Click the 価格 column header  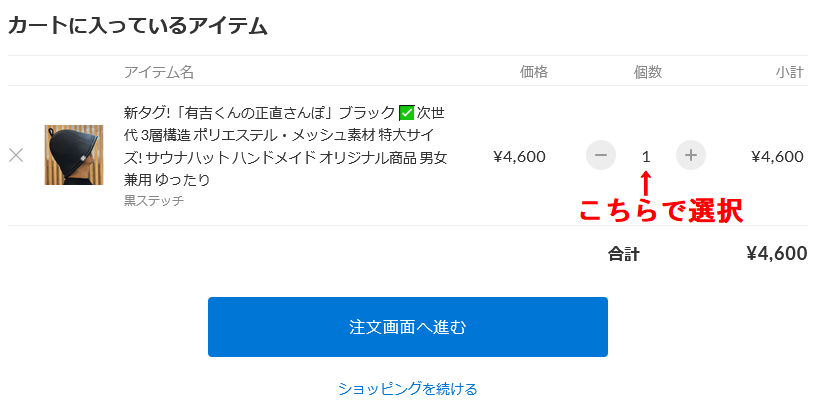pos(534,72)
